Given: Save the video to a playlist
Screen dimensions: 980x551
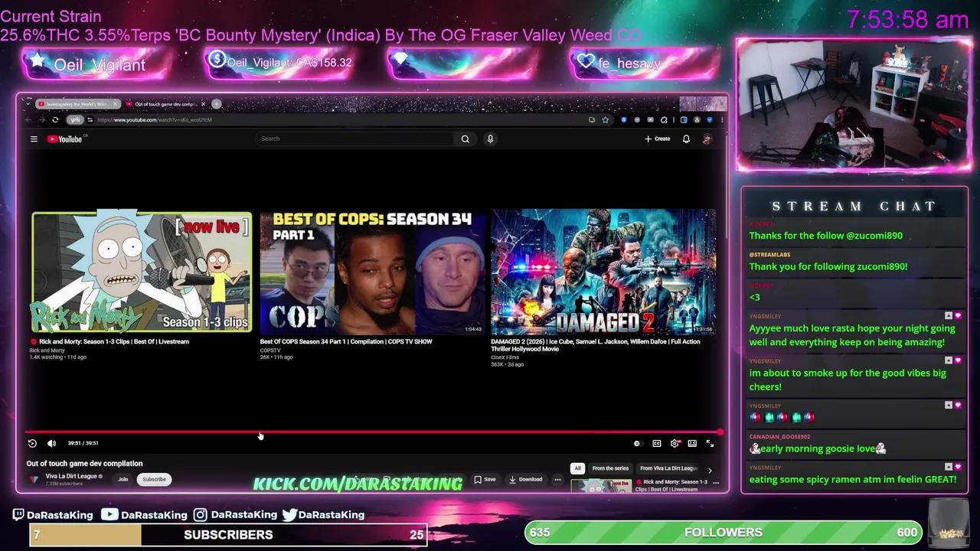Looking at the screenshot, I should [x=485, y=479].
